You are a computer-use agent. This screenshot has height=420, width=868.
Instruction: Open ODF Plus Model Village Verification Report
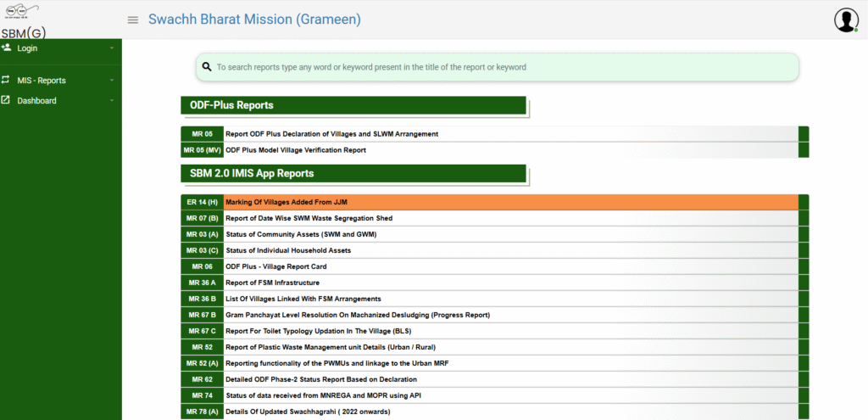tap(296, 150)
